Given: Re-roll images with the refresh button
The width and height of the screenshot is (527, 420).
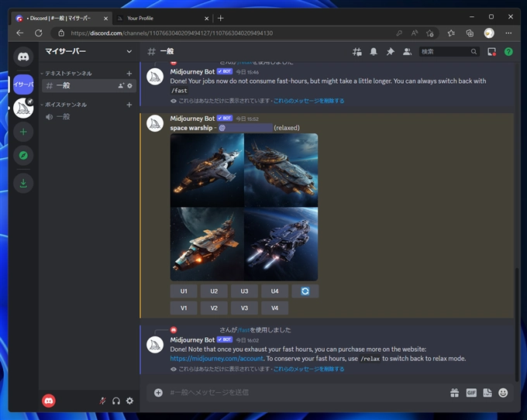Looking at the screenshot, I should (305, 291).
